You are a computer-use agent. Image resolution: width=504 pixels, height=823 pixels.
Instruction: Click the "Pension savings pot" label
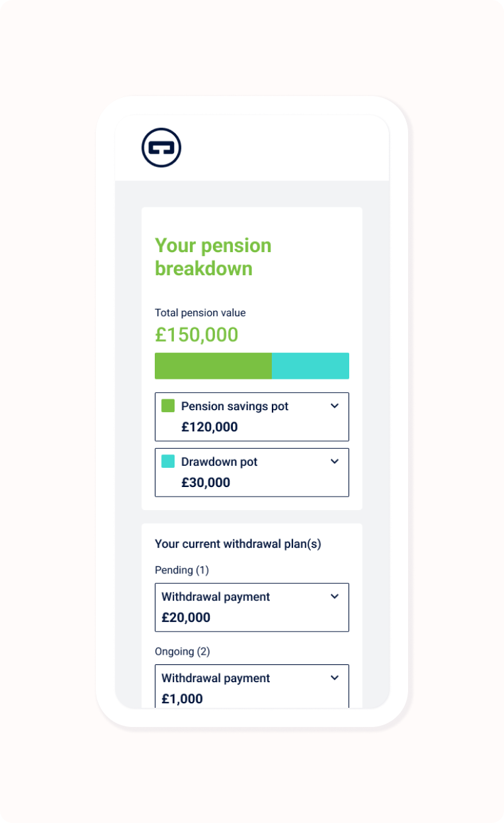click(235, 406)
